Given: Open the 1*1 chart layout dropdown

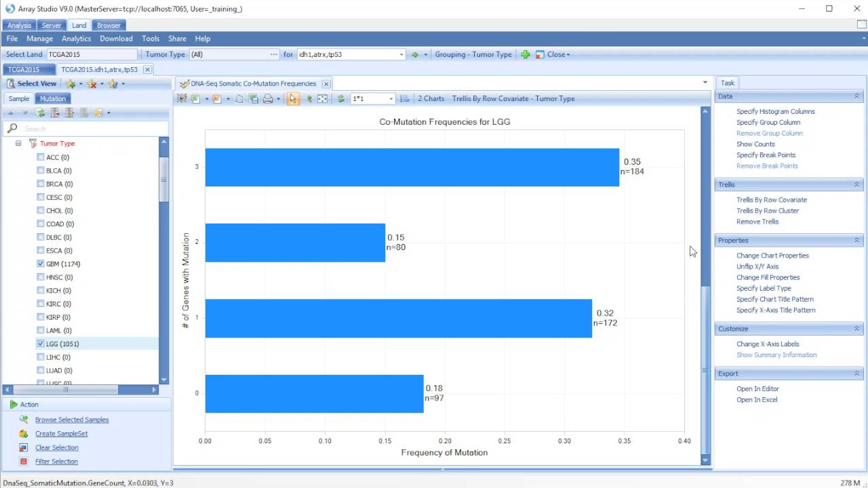Looking at the screenshot, I should (x=391, y=99).
